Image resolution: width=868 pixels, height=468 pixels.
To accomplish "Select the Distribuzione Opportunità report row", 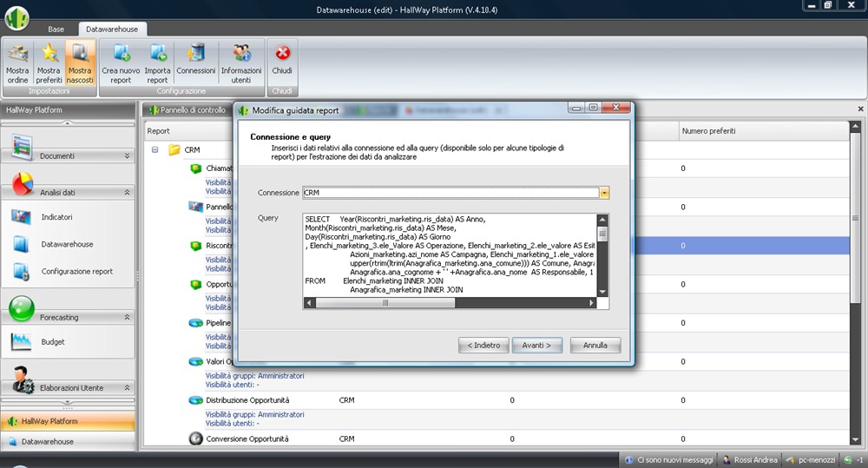I will 496,400.
